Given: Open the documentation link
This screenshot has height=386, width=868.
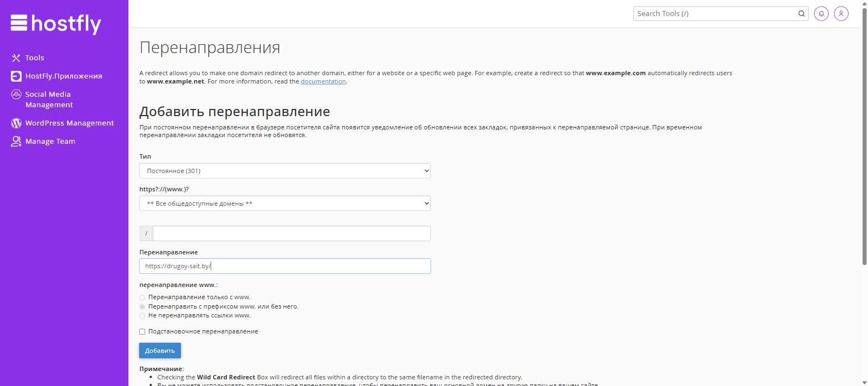Looking at the screenshot, I should coord(323,81).
